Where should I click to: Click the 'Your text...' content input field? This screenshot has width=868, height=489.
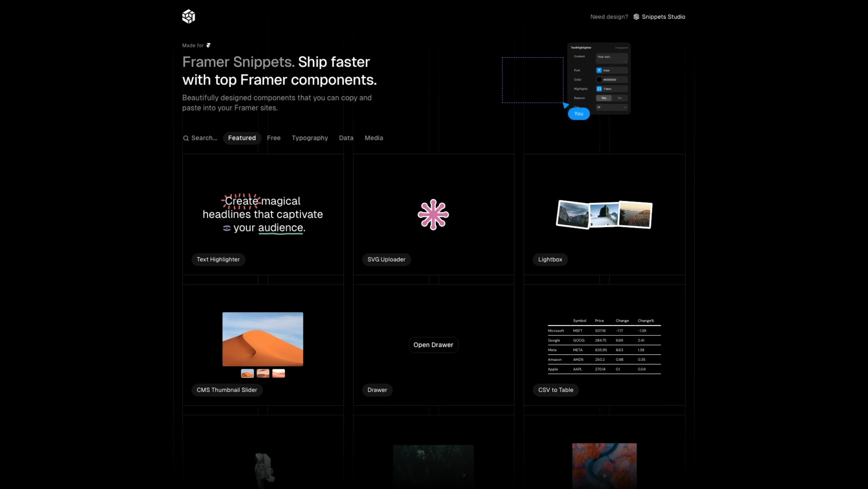click(x=612, y=58)
